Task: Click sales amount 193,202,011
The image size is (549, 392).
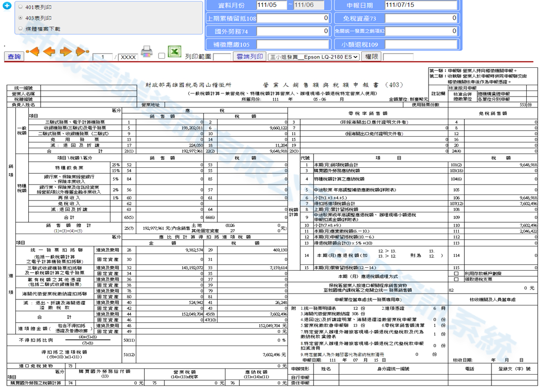Action: [192, 128]
